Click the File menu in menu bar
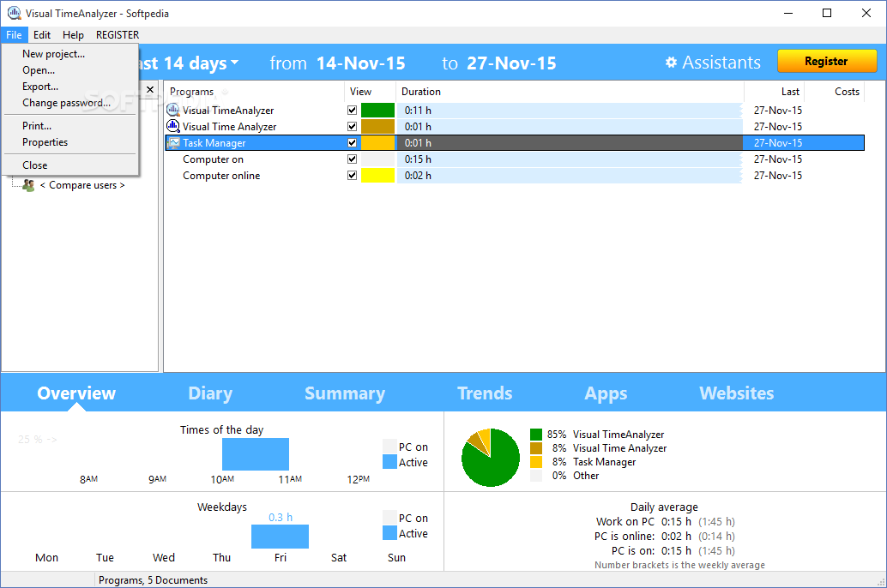The image size is (887, 588). [x=14, y=35]
